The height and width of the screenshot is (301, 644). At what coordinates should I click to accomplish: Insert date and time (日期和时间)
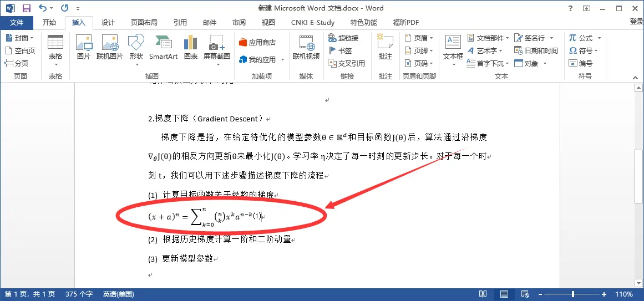536,50
